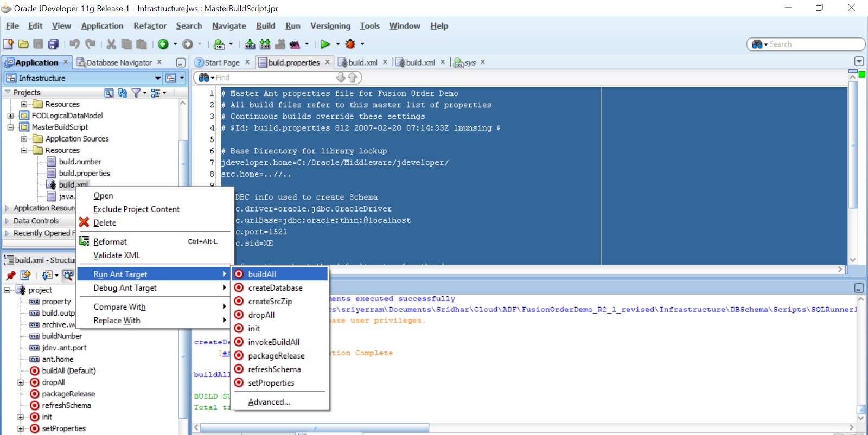Close the Start Page tab

(x=247, y=62)
